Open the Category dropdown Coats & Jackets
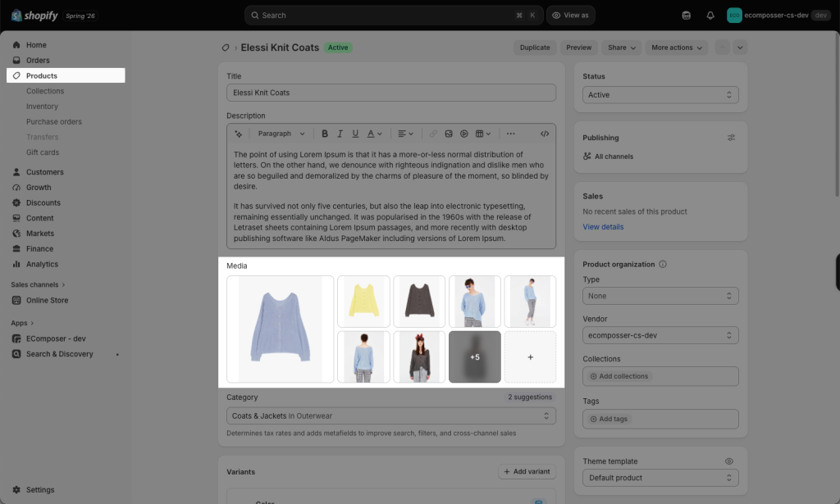The image size is (840, 504). (391, 415)
